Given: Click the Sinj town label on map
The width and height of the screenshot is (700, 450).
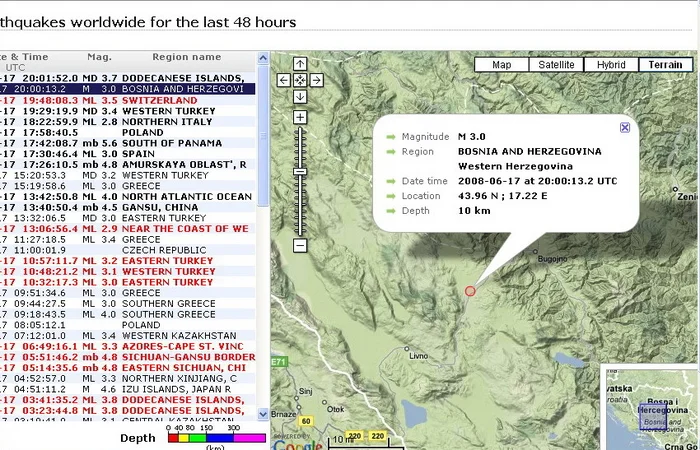Looking at the screenshot, I should click(x=305, y=392).
